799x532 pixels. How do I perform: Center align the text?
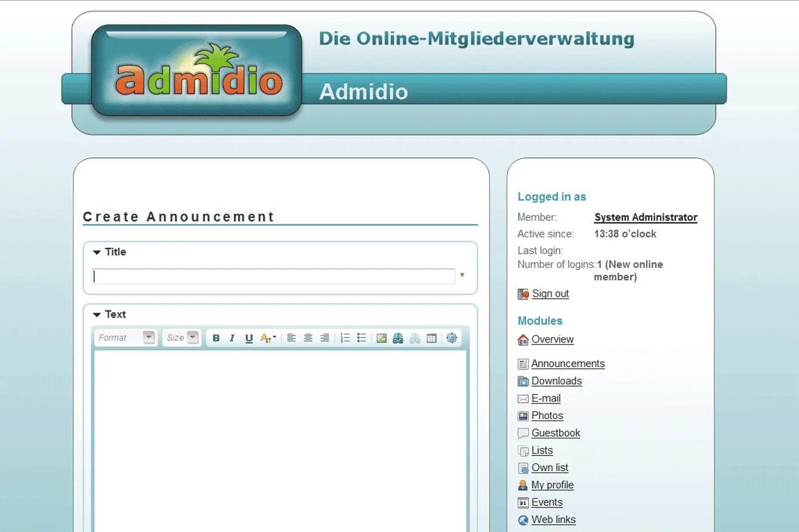(x=308, y=338)
